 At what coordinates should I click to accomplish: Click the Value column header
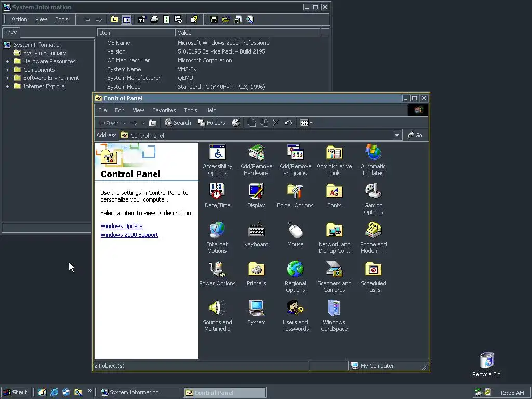click(x=248, y=33)
